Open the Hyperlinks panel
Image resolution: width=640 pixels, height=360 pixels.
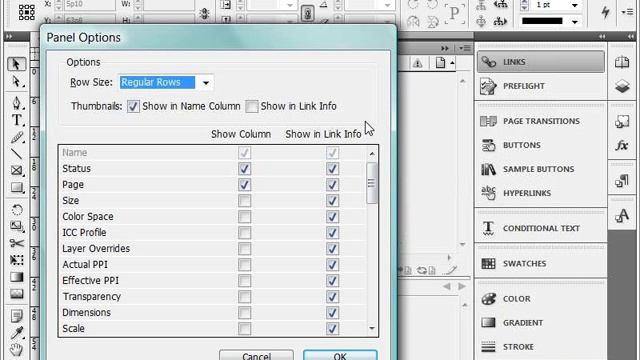click(541, 193)
